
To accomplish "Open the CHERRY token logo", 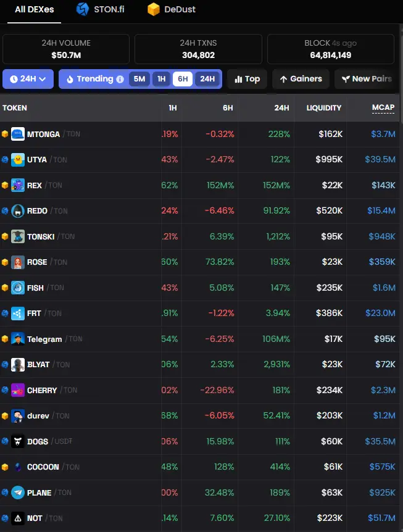I will [x=18, y=390].
